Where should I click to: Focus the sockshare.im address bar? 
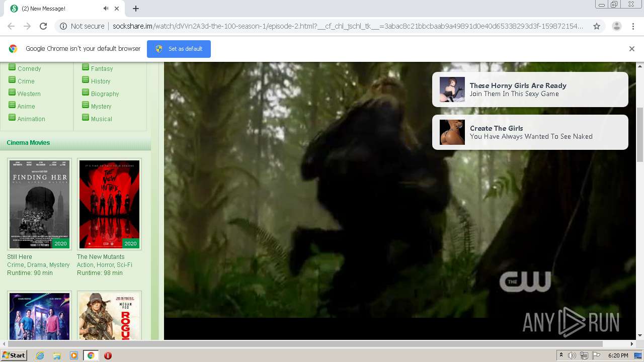347,26
